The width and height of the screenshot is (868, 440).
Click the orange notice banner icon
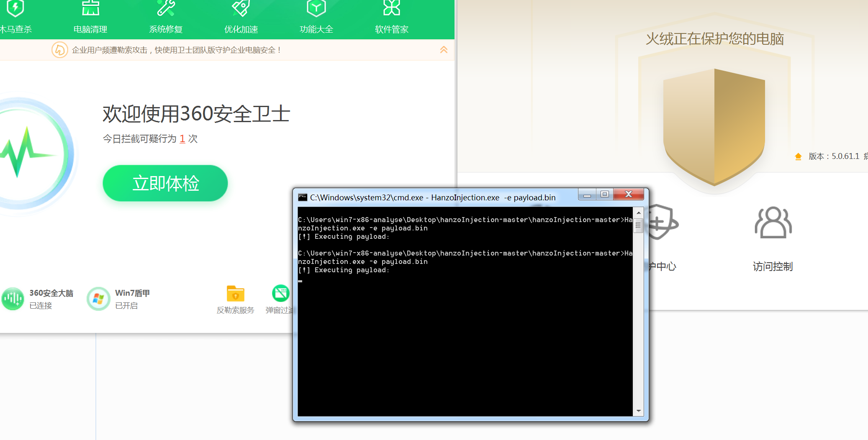point(59,50)
